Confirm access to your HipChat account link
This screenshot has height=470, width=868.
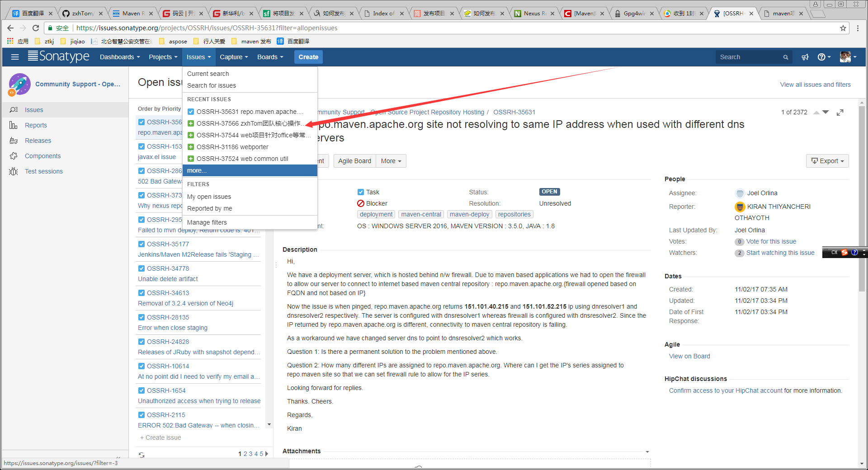pyautogui.click(x=726, y=390)
